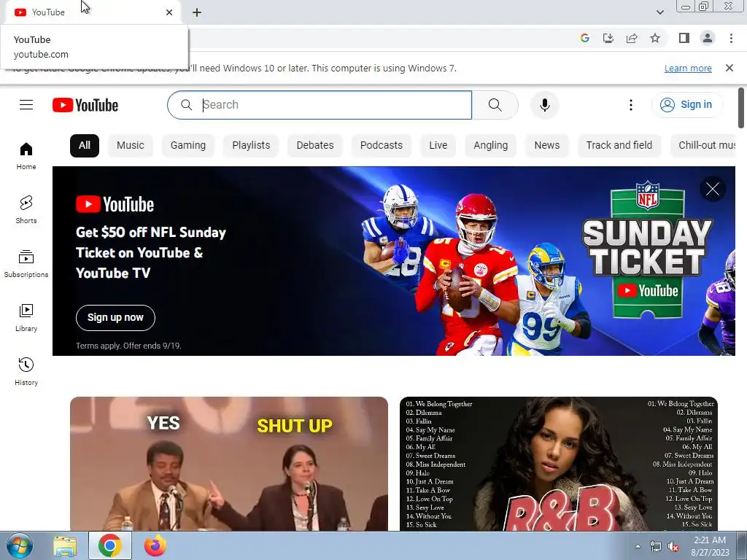The height and width of the screenshot is (560, 747).
Task: Open the Windows Start menu orb
Action: 20,545
